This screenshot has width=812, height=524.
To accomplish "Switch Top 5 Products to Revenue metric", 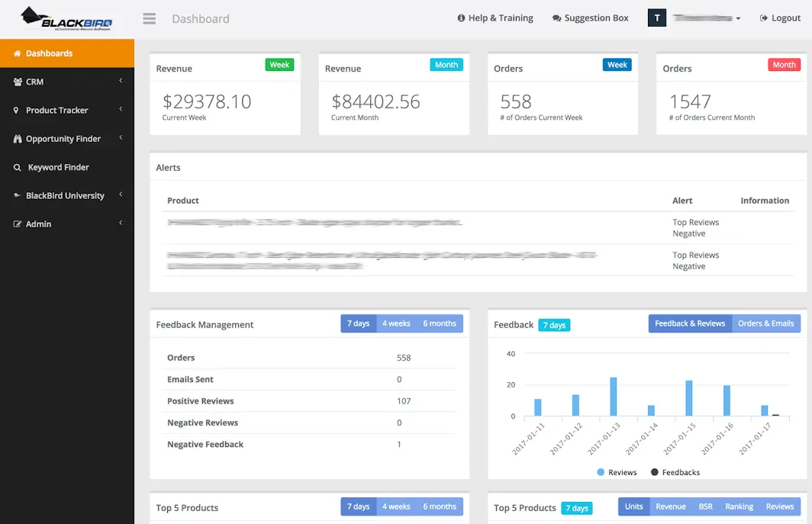I will [671, 506].
